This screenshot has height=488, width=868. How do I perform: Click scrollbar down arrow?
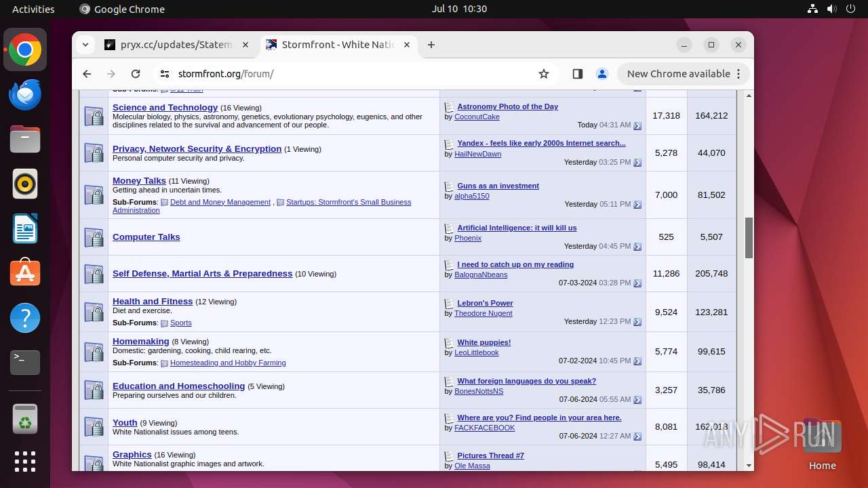749,466
